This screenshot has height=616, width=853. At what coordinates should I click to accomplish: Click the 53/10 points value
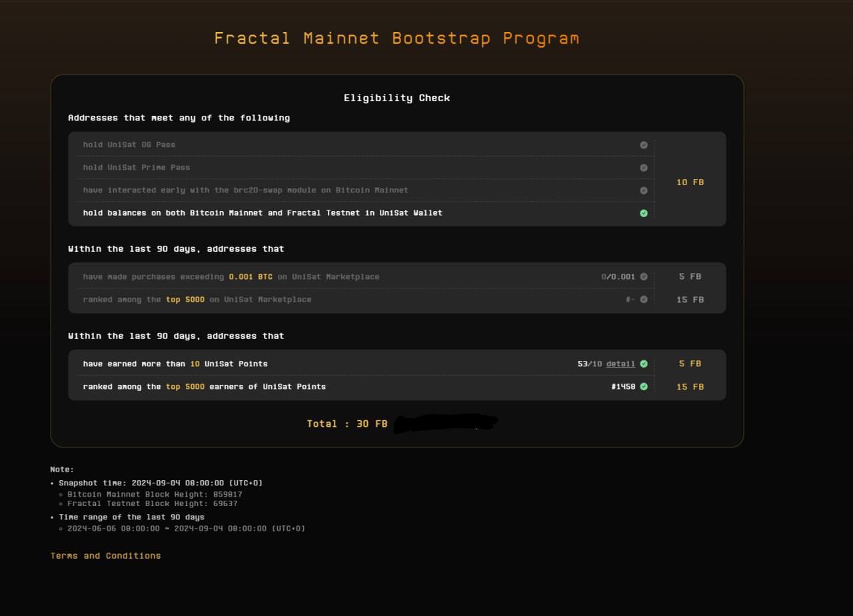pos(590,364)
